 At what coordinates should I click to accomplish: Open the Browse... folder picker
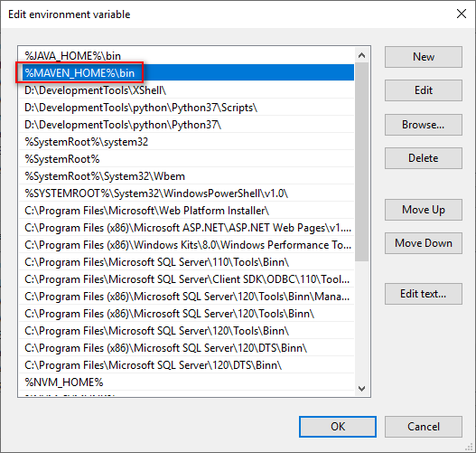click(424, 125)
